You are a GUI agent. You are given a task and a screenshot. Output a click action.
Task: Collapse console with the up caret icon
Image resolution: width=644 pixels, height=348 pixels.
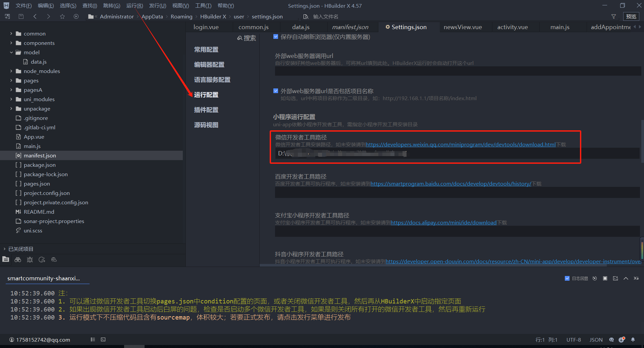click(x=626, y=278)
